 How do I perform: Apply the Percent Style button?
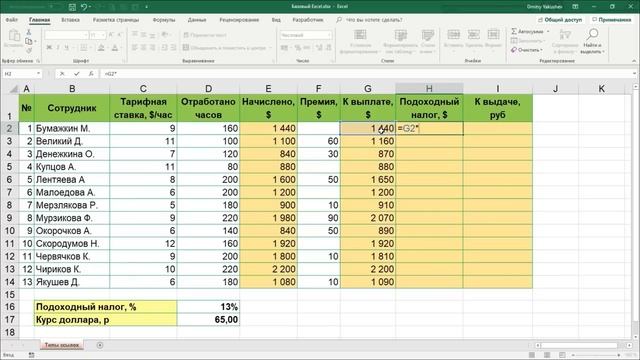tap(298, 48)
